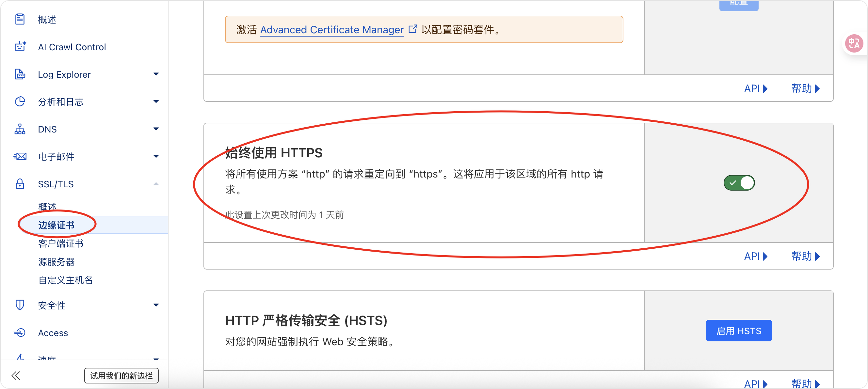Open the SSL/TLS menu item
Screen dimensions: 868x389
(56, 184)
